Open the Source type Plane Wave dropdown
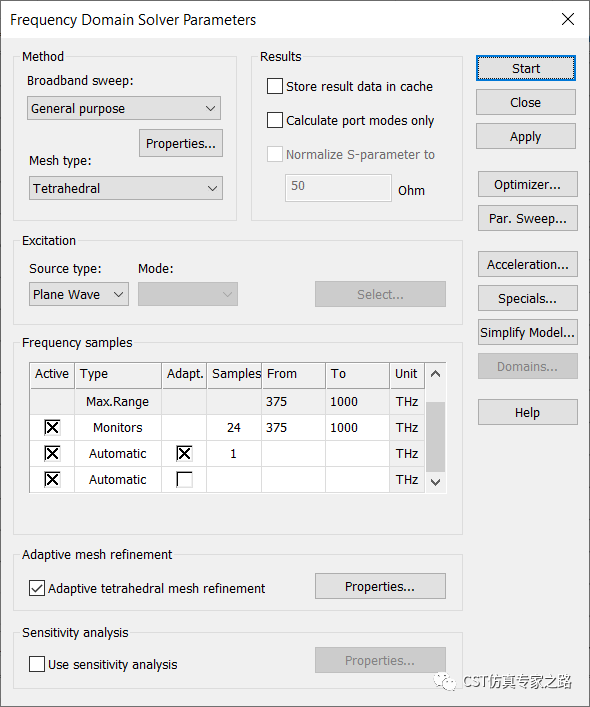 coord(79,294)
